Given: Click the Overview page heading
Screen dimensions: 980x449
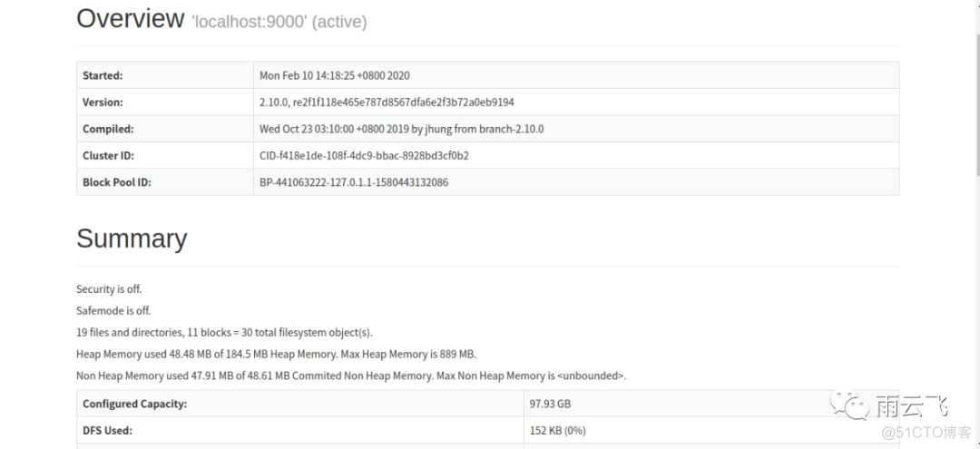Looking at the screenshot, I should click(x=130, y=19).
